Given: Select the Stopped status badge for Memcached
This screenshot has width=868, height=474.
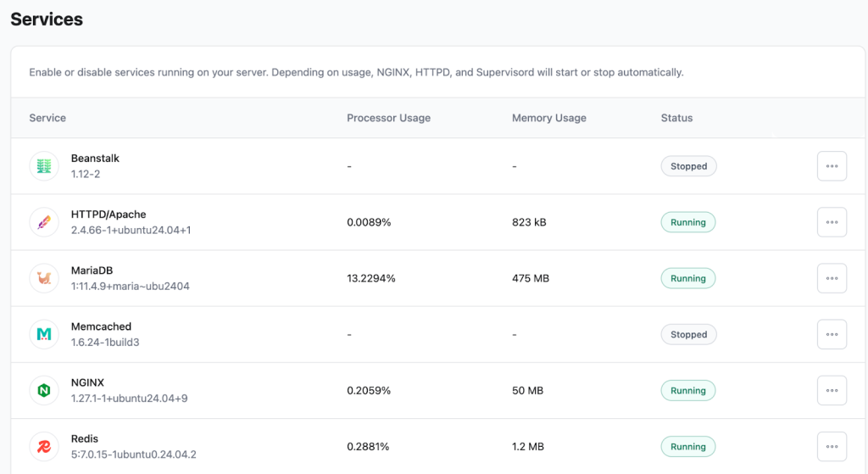Looking at the screenshot, I should pyautogui.click(x=688, y=334).
